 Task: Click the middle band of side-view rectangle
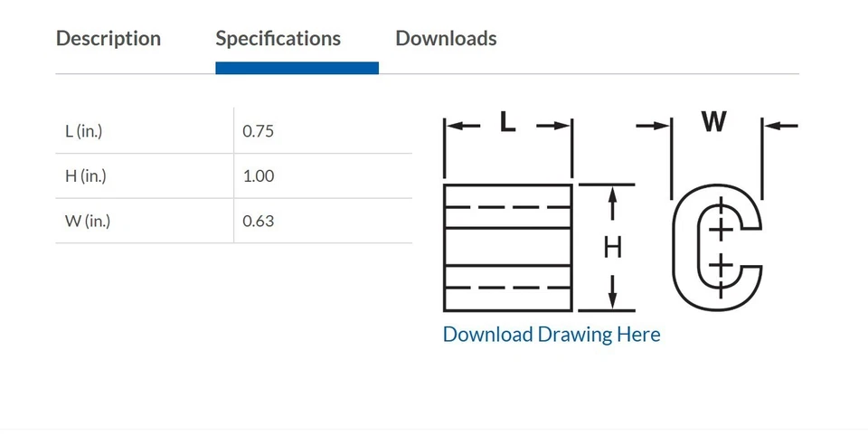click(508, 247)
